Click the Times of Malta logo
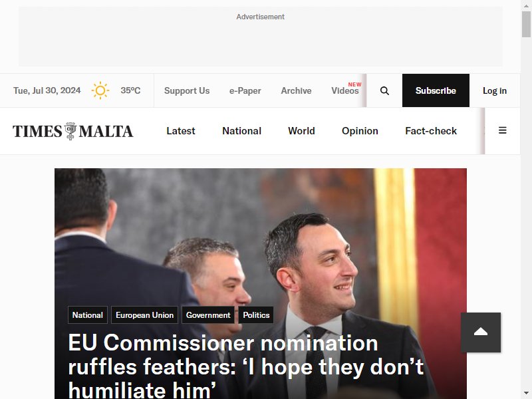 point(73,131)
